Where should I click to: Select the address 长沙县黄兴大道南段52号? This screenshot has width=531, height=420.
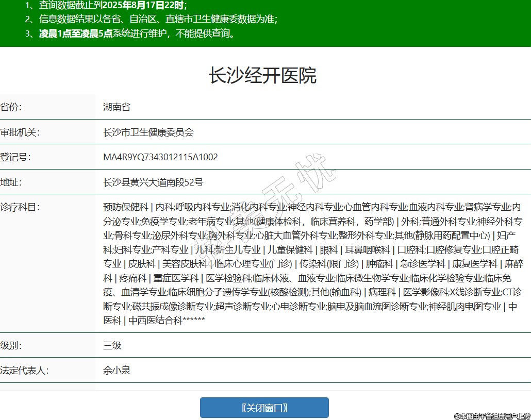point(153,182)
